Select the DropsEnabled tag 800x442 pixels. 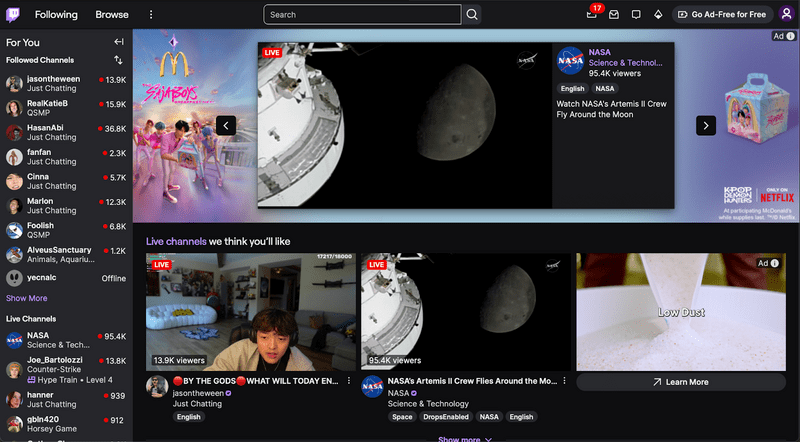pyautogui.click(x=445, y=417)
